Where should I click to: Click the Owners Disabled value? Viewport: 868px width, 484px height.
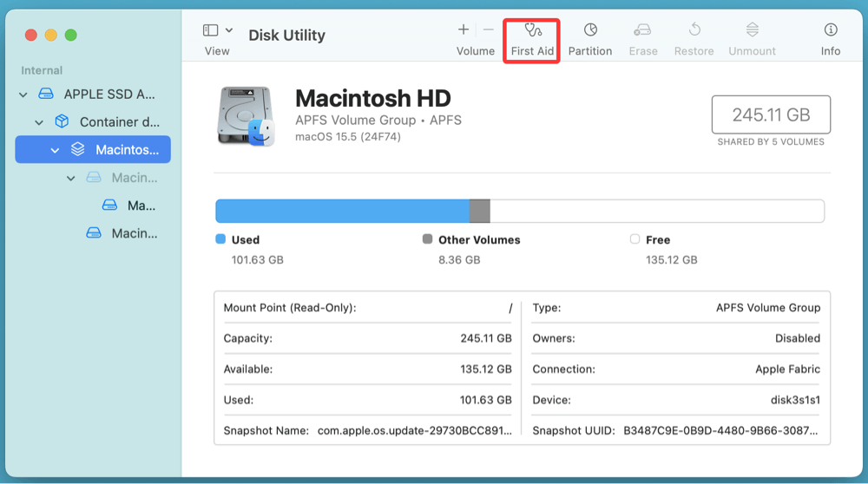coord(797,338)
